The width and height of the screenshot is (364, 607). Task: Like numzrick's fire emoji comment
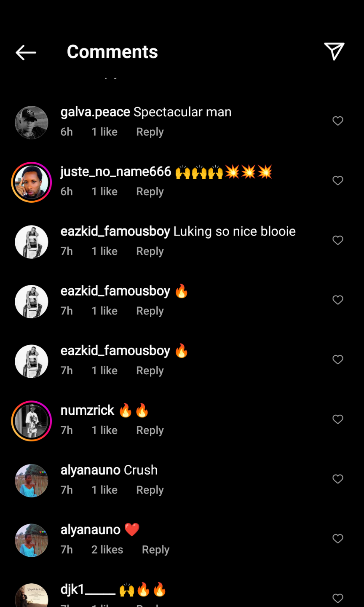click(x=338, y=419)
